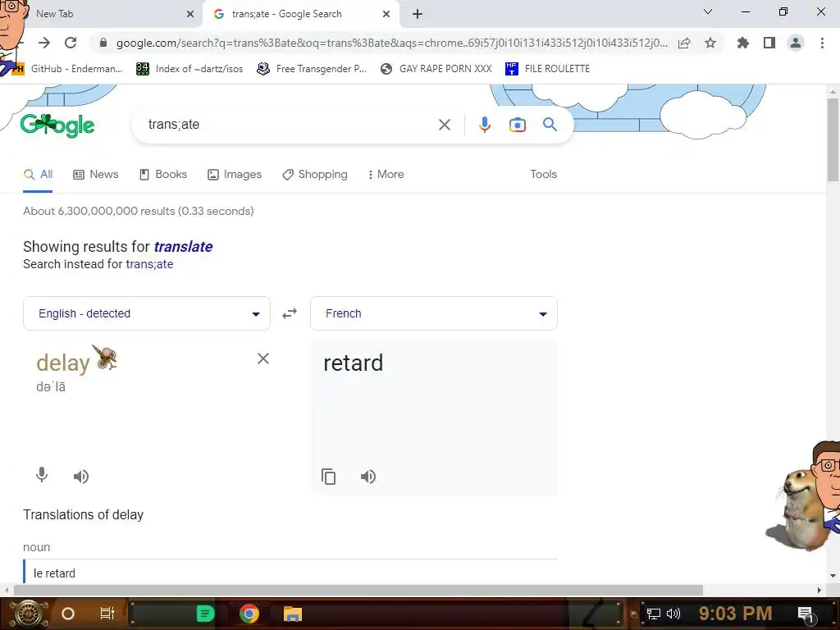840x630 pixels.
Task: Select the All results tab
Action: tap(38, 174)
